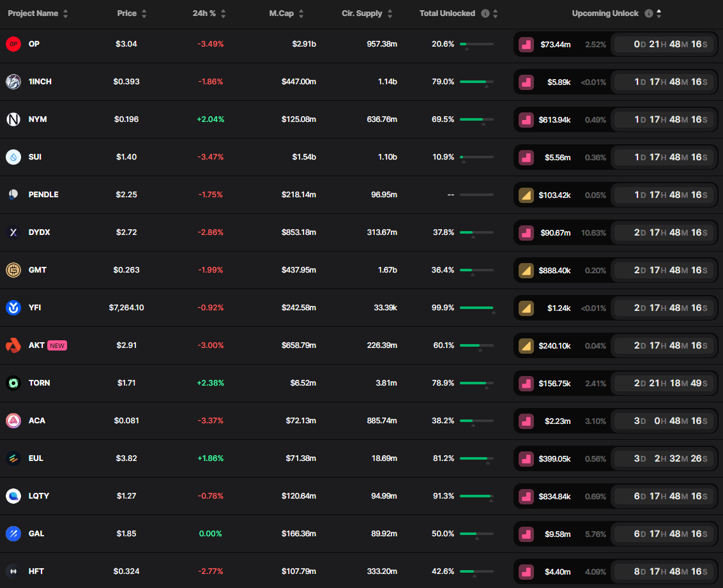Select the EUL token logo

pos(13,458)
